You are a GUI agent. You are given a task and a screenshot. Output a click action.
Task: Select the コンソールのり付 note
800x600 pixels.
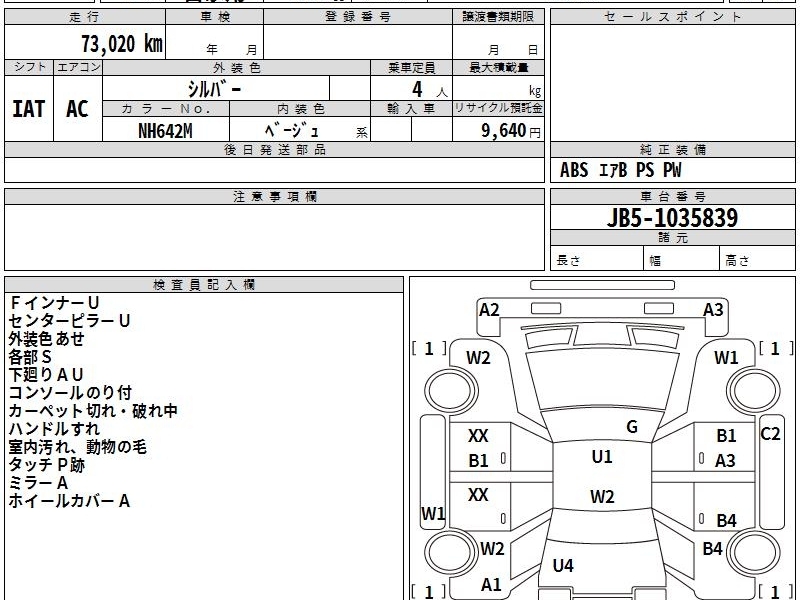[x=70, y=392]
